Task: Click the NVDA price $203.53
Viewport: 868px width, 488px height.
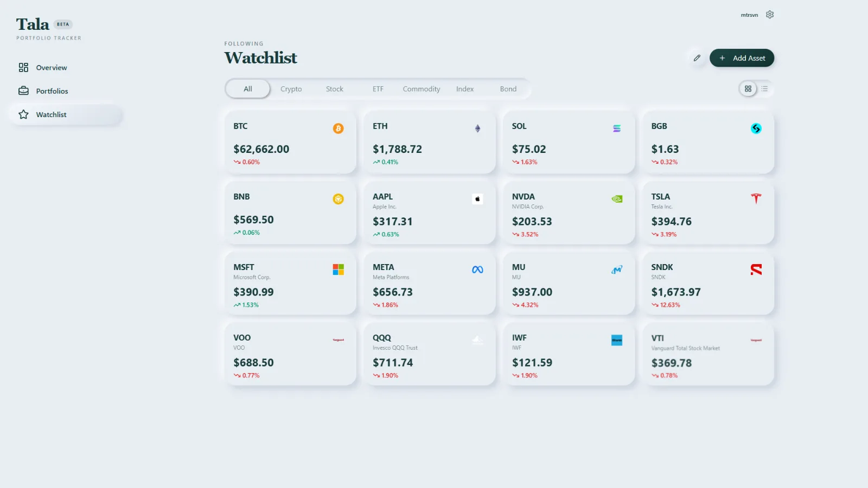Action: click(532, 222)
